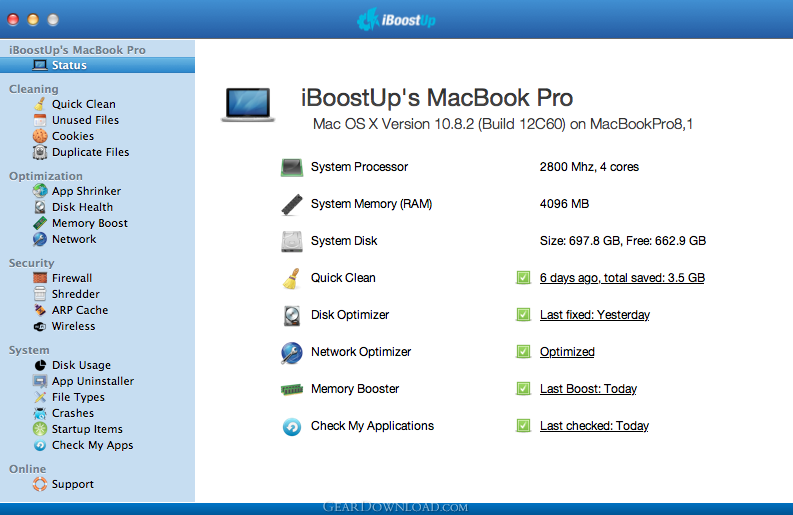793x515 pixels.
Task: Open Startup Items under System
Action: [x=87, y=429]
